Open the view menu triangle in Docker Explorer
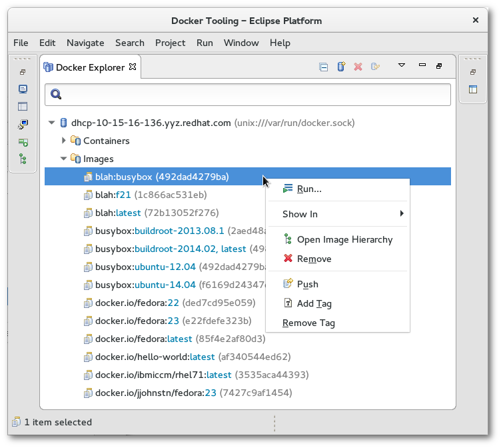 coord(402,65)
